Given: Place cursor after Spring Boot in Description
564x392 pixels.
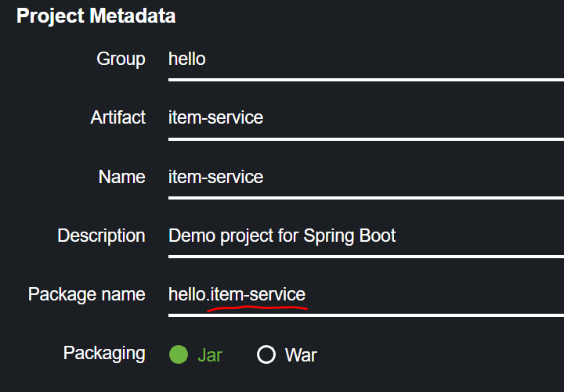Looking at the screenshot, I should (397, 236).
